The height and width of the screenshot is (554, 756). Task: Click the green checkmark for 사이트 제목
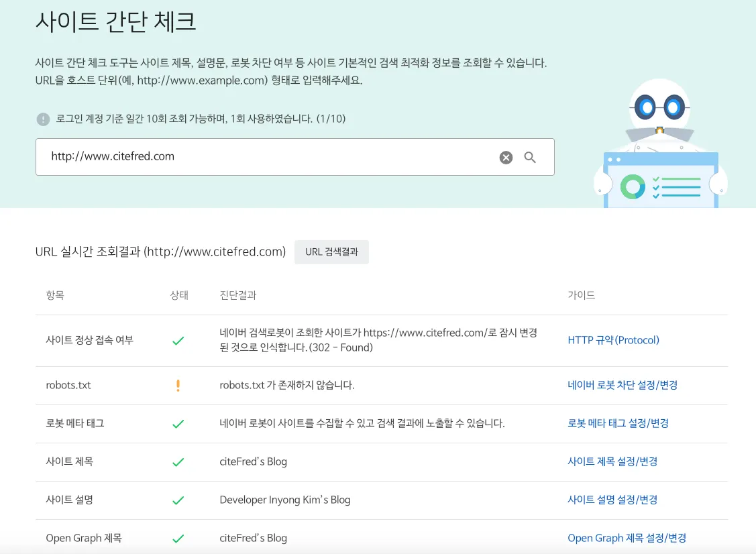click(x=178, y=462)
